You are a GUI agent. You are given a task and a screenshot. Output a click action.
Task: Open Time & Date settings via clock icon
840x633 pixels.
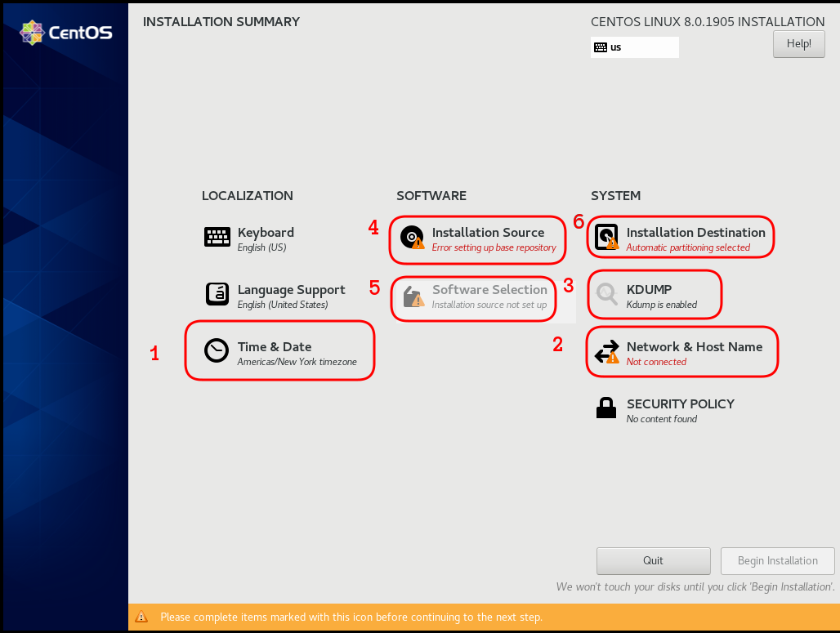click(x=217, y=351)
